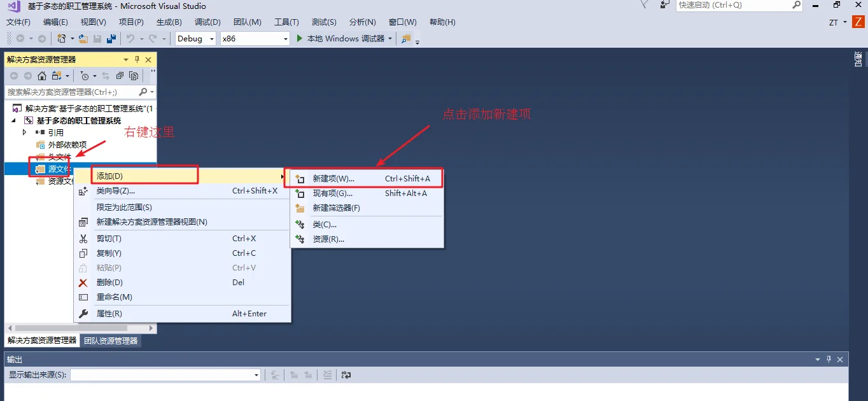Choose 复制(Y) in the context menu
Viewport: 868px width, 401px height.
coord(182,253)
